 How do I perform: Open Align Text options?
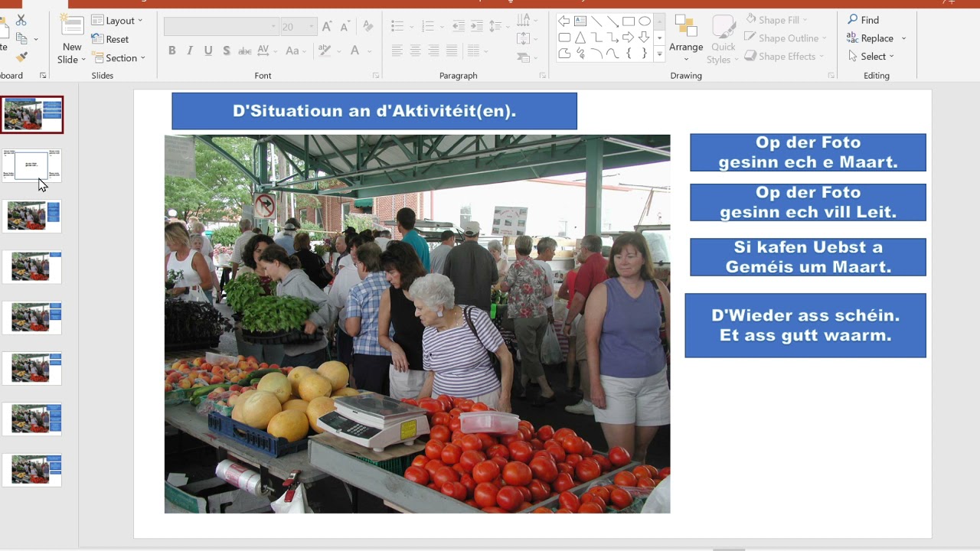pyautogui.click(x=527, y=38)
